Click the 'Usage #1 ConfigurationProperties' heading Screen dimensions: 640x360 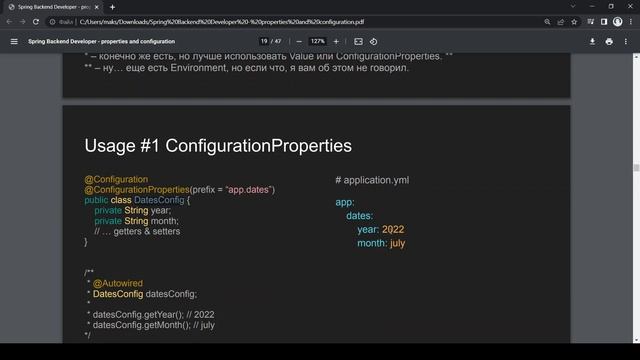point(218,146)
